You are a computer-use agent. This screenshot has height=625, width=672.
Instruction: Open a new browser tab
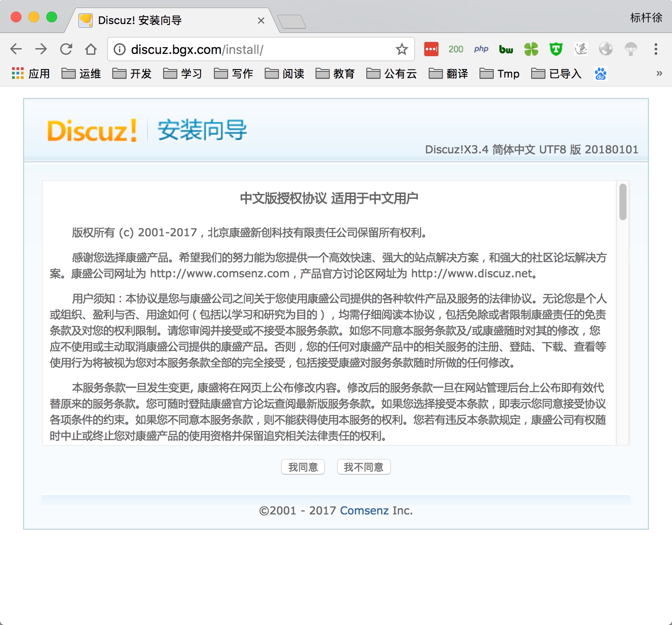[291, 21]
